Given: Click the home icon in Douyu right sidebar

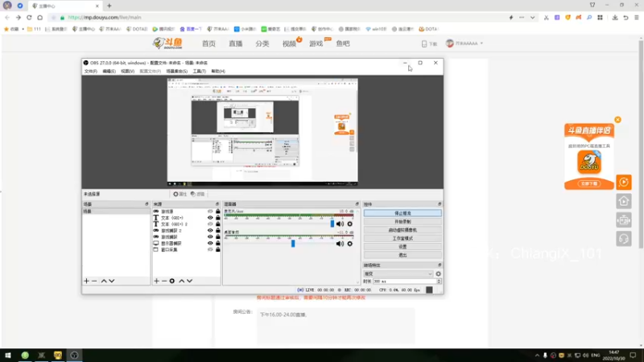Looking at the screenshot, I should click(x=624, y=201).
